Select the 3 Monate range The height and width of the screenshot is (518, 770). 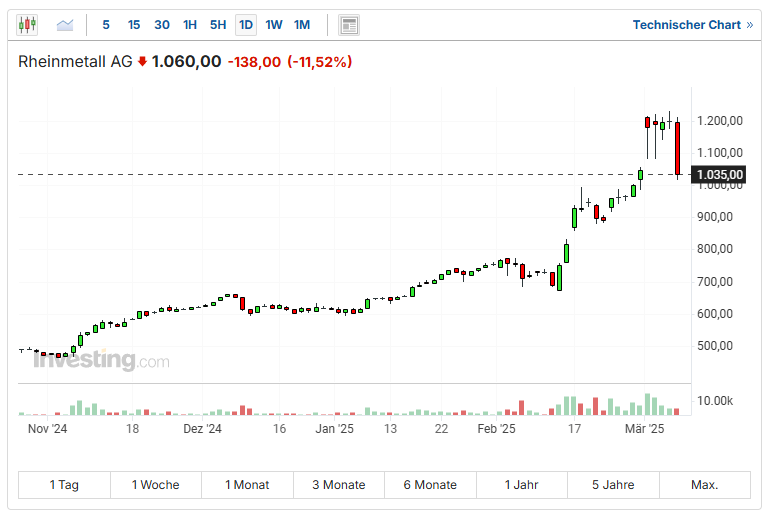[338, 485]
